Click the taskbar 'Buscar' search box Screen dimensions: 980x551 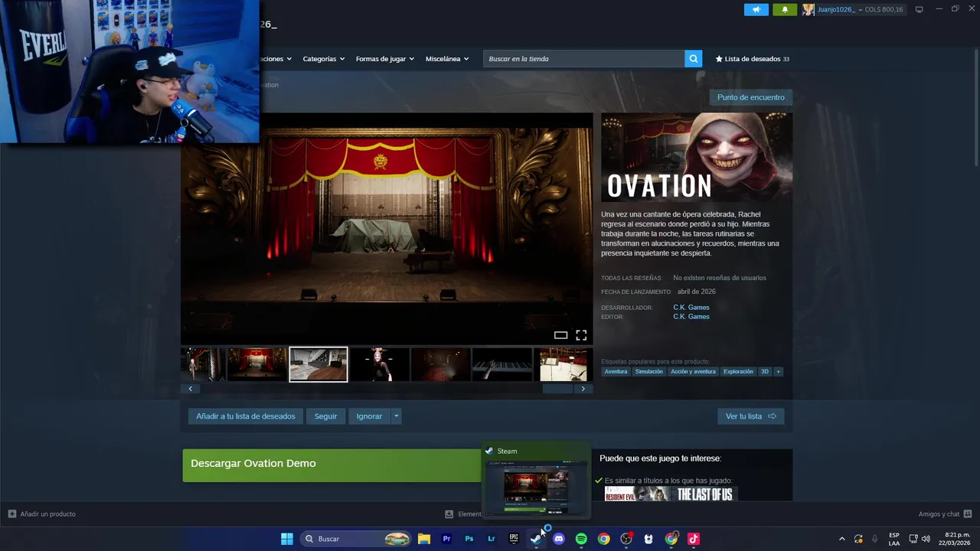(x=357, y=539)
